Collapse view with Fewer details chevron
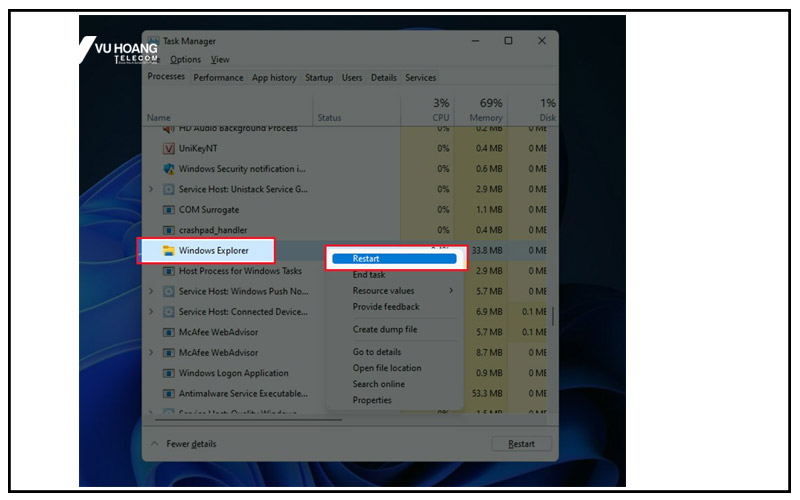The height and width of the screenshot is (500, 800). 155,443
